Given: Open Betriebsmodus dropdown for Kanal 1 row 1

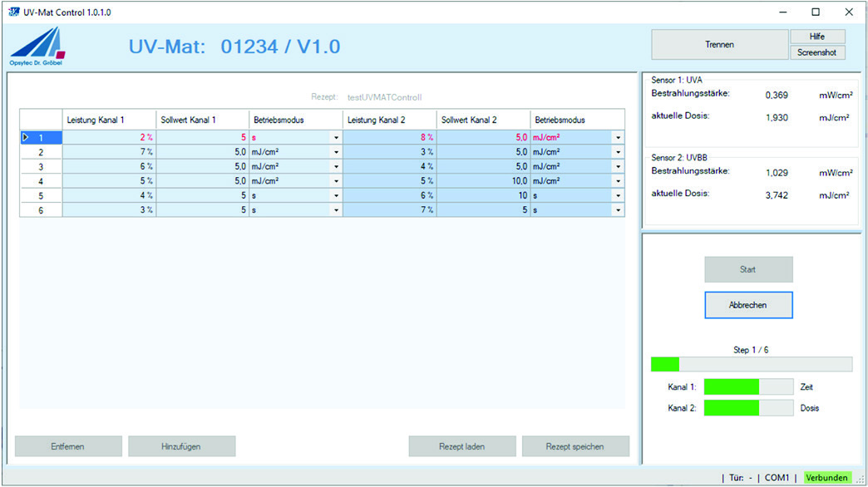Looking at the screenshot, I should click(x=336, y=137).
